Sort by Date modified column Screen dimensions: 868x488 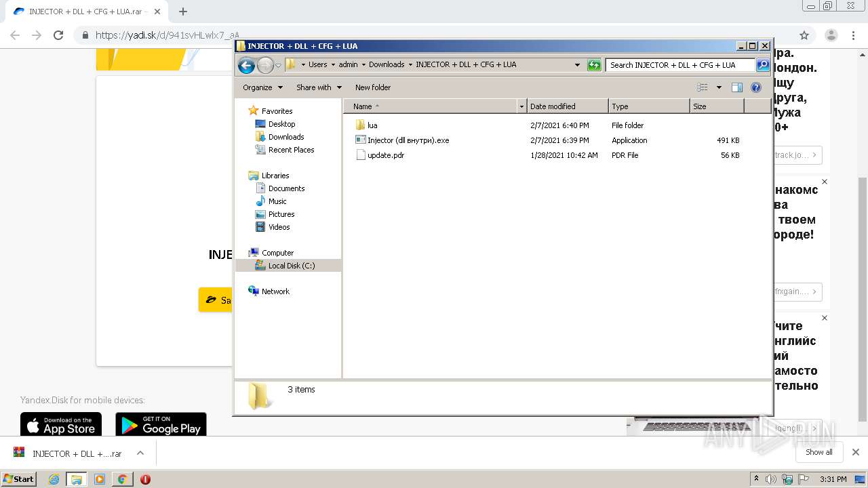(x=568, y=106)
